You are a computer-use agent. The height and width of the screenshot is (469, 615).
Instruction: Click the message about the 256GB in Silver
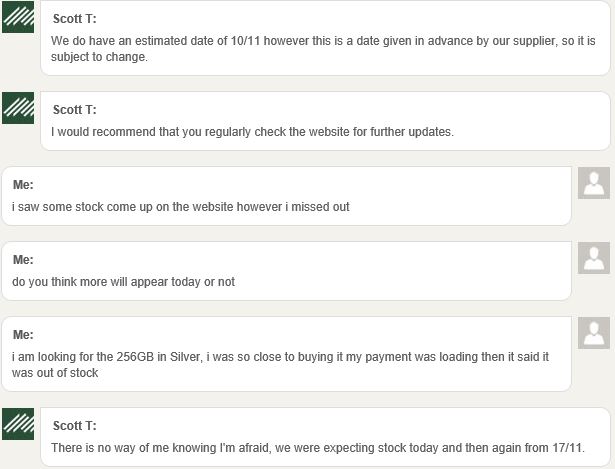(286, 354)
